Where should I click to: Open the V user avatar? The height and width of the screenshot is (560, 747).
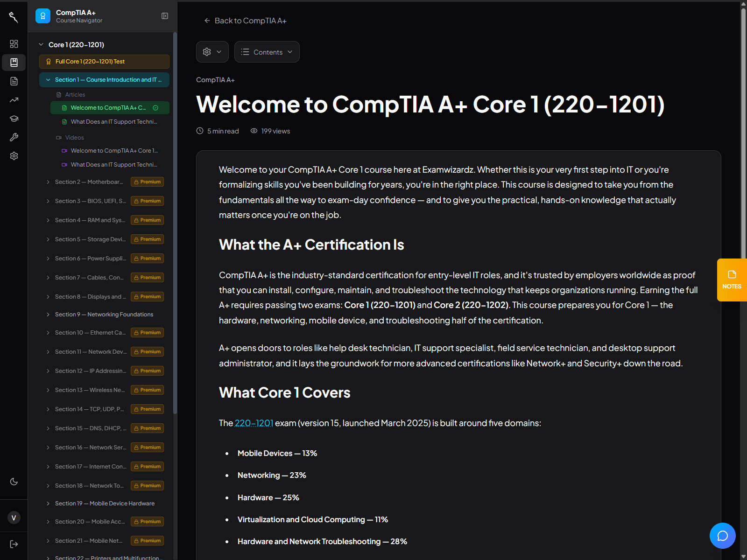tap(14, 518)
